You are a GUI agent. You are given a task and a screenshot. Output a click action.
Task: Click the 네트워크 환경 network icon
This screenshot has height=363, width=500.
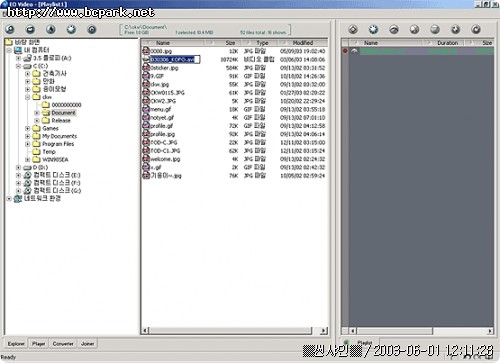pyautogui.click(x=18, y=199)
